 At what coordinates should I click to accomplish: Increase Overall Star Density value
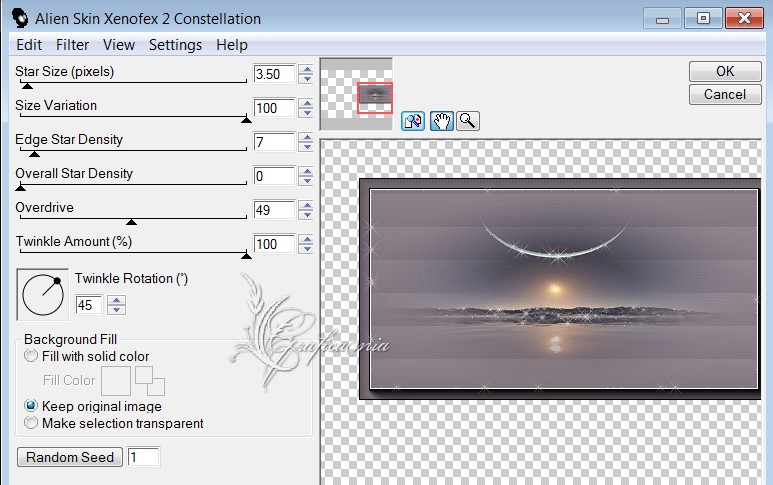pos(307,172)
